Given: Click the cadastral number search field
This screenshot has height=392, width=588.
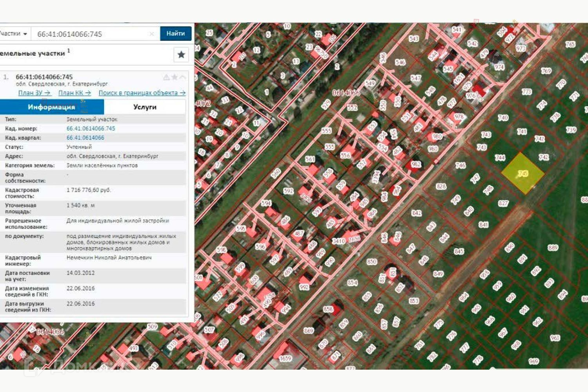Looking at the screenshot, I should point(95,34).
